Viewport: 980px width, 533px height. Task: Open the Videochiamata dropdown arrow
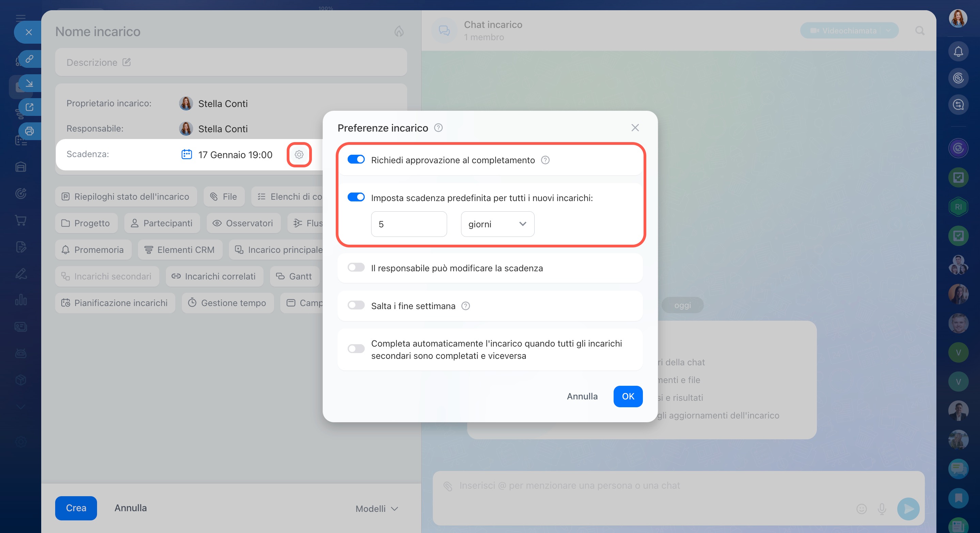tap(888, 30)
